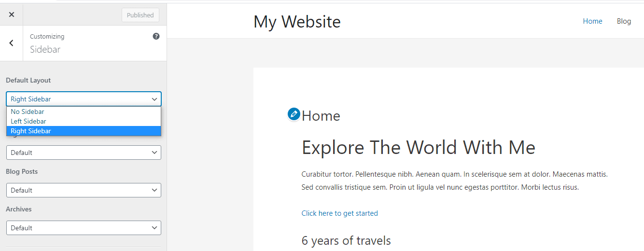Screen dimensions: 644x251
Task: Click the 'Explore The World With Me' heading
Action: click(x=418, y=147)
